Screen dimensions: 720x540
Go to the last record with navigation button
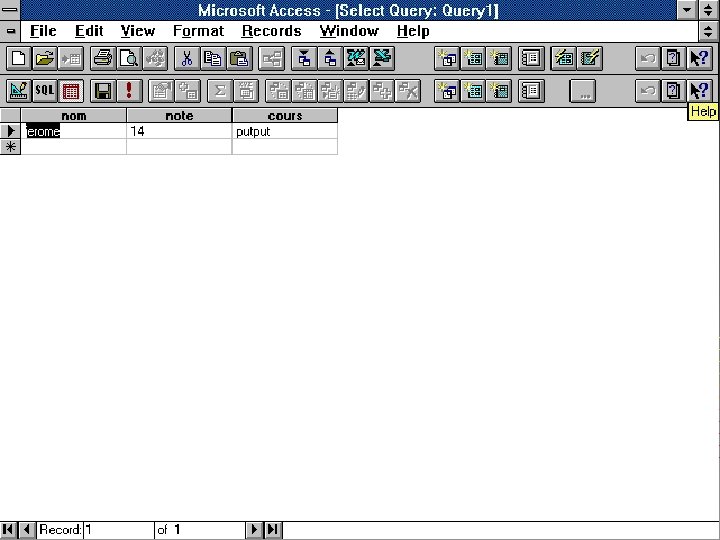tap(272, 530)
